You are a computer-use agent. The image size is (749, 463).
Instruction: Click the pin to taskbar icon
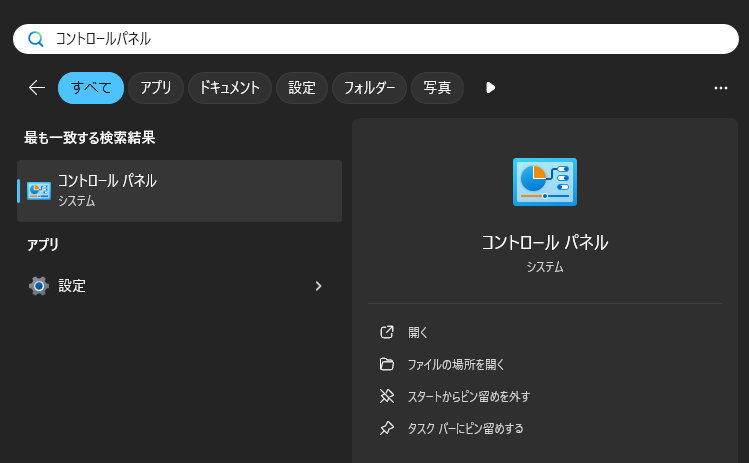pos(387,428)
